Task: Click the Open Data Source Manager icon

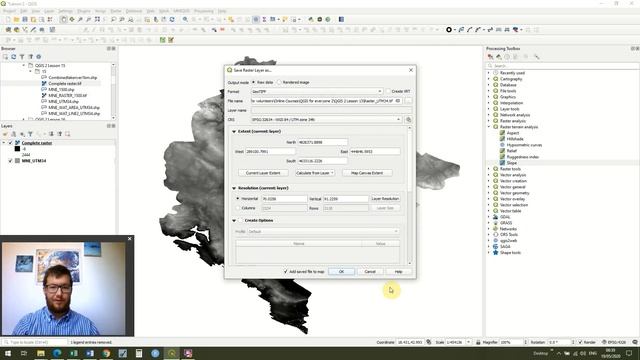Action: click(x=8, y=30)
